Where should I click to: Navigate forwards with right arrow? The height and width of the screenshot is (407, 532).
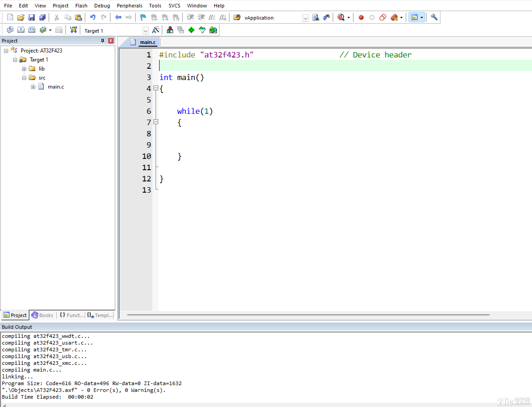pyautogui.click(x=129, y=17)
